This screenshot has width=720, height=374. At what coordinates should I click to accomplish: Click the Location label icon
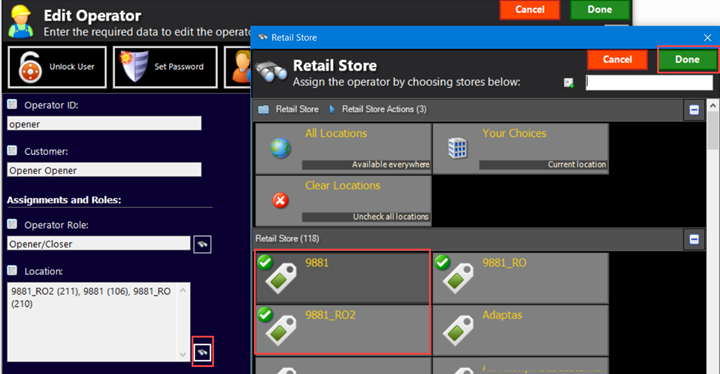(12, 270)
